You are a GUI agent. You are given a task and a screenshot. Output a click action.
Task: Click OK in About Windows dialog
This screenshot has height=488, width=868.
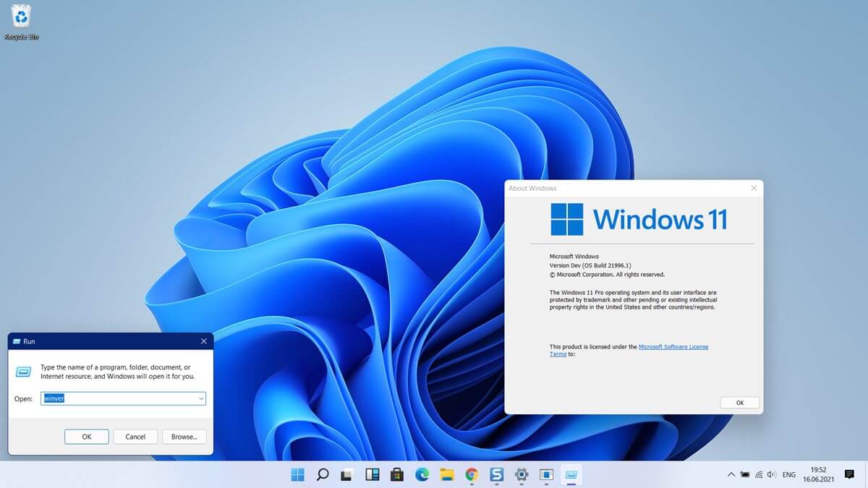(x=740, y=403)
